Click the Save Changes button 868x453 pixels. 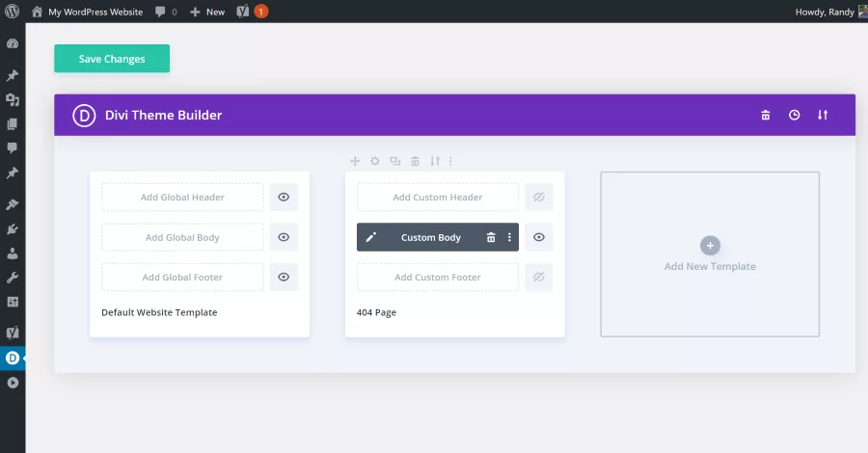(x=112, y=59)
